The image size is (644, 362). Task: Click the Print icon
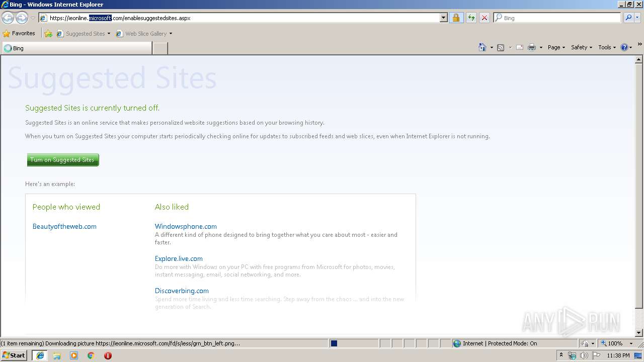pos(532,47)
